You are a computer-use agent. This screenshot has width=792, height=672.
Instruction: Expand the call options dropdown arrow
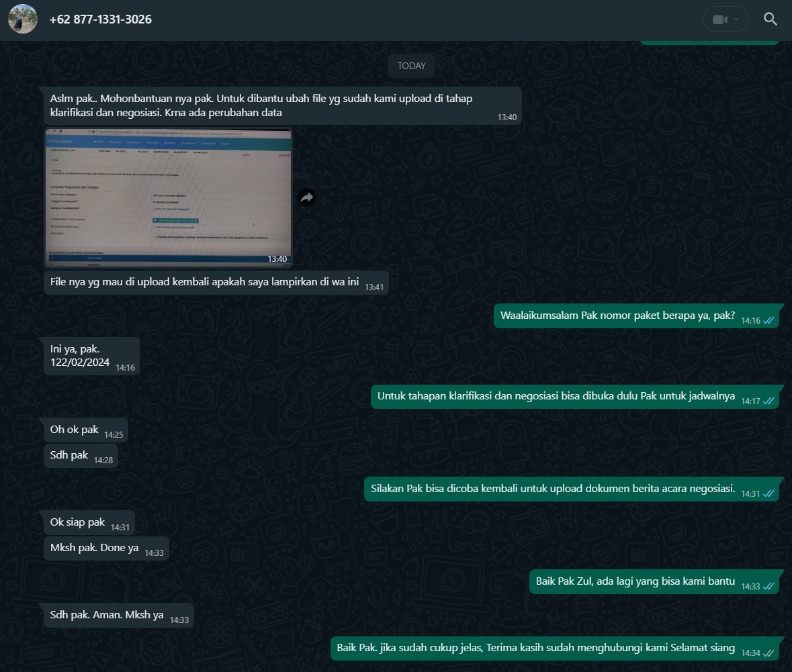736,19
